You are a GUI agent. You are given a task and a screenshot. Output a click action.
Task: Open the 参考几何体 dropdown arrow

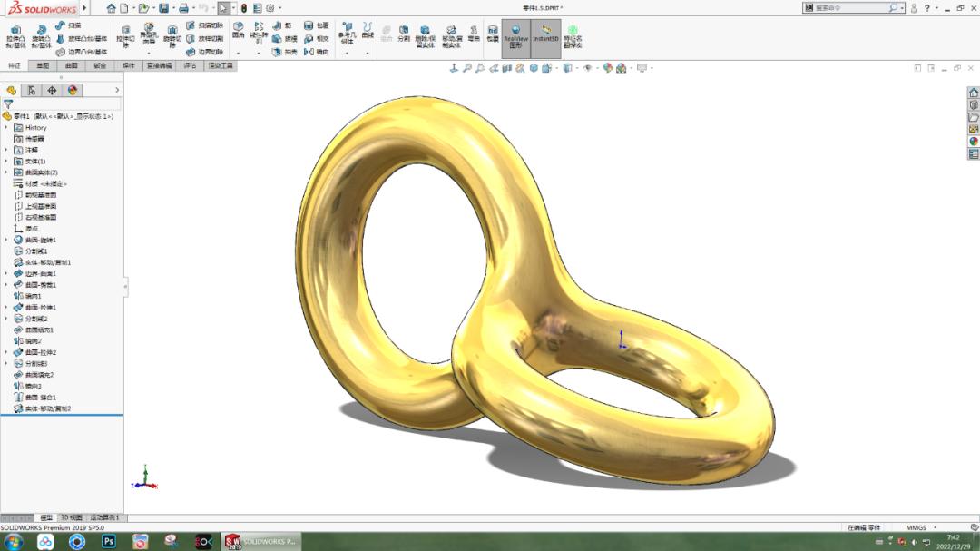coord(346,54)
